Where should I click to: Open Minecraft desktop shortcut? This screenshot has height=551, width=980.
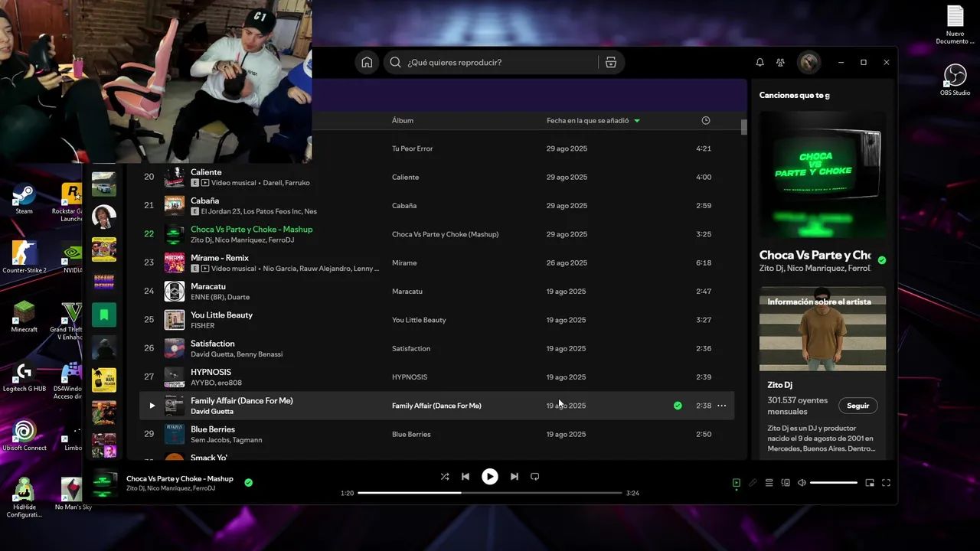point(24,317)
